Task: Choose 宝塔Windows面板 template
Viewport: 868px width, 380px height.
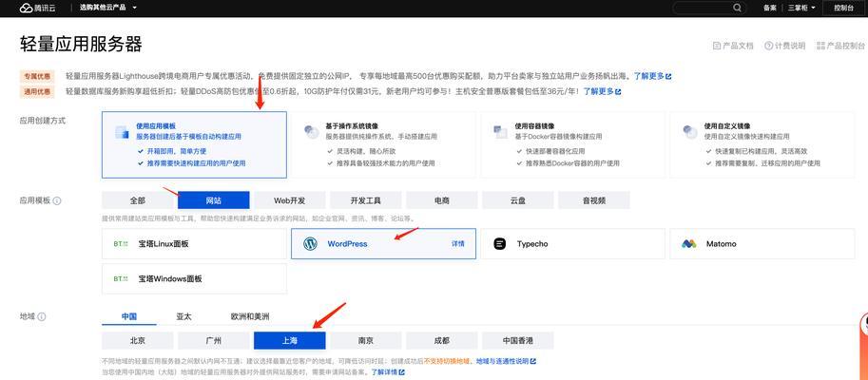Action: tap(194, 278)
